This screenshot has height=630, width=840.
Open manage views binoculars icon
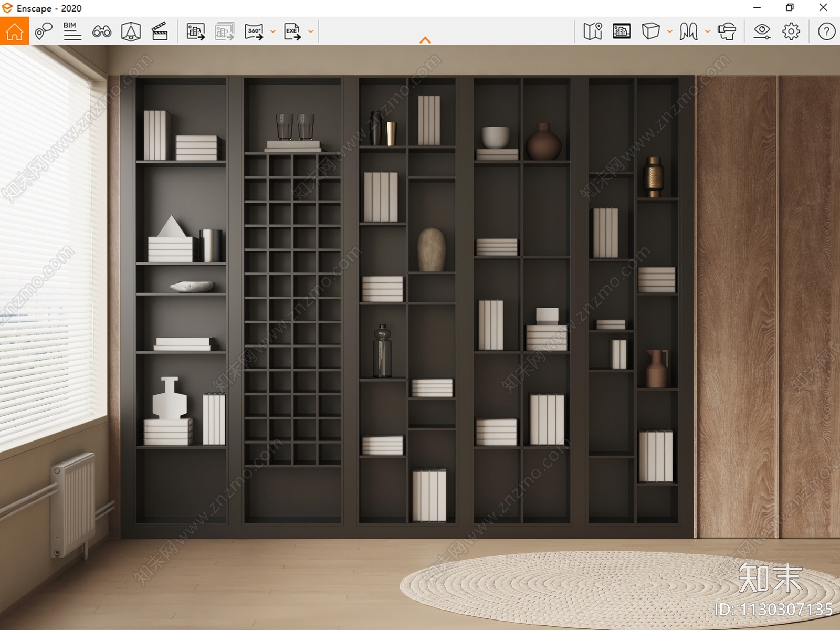(102, 31)
